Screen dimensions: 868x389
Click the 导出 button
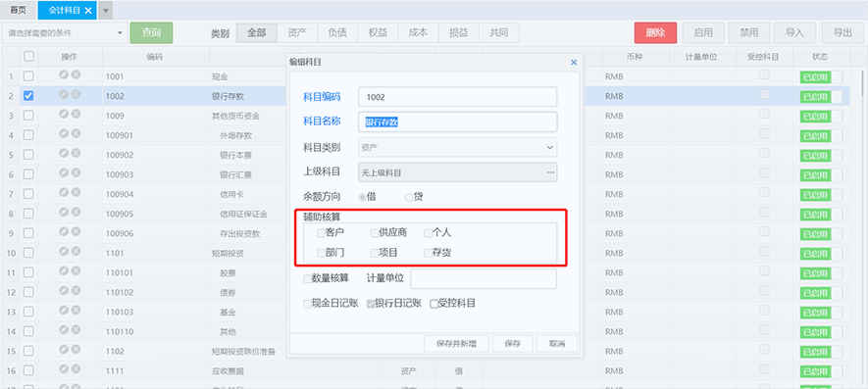point(842,33)
